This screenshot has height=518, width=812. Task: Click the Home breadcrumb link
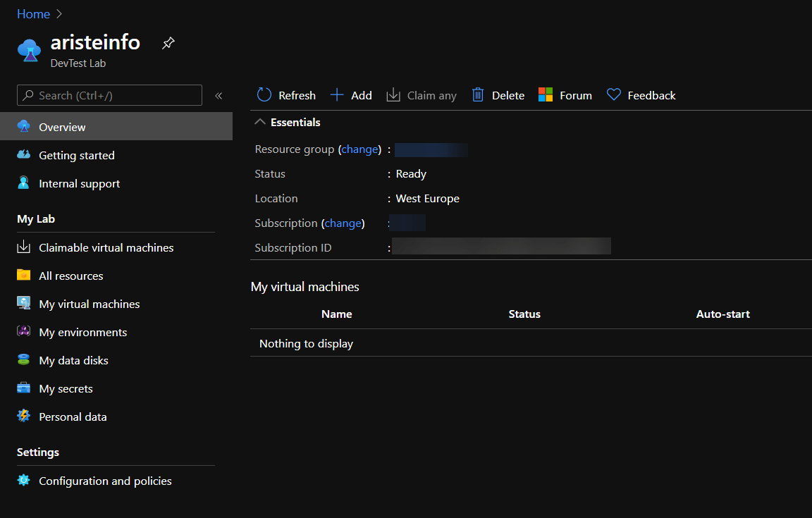33,14
